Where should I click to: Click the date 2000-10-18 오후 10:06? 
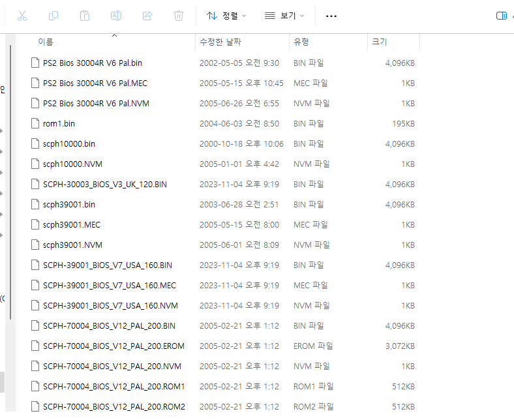coord(241,143)
